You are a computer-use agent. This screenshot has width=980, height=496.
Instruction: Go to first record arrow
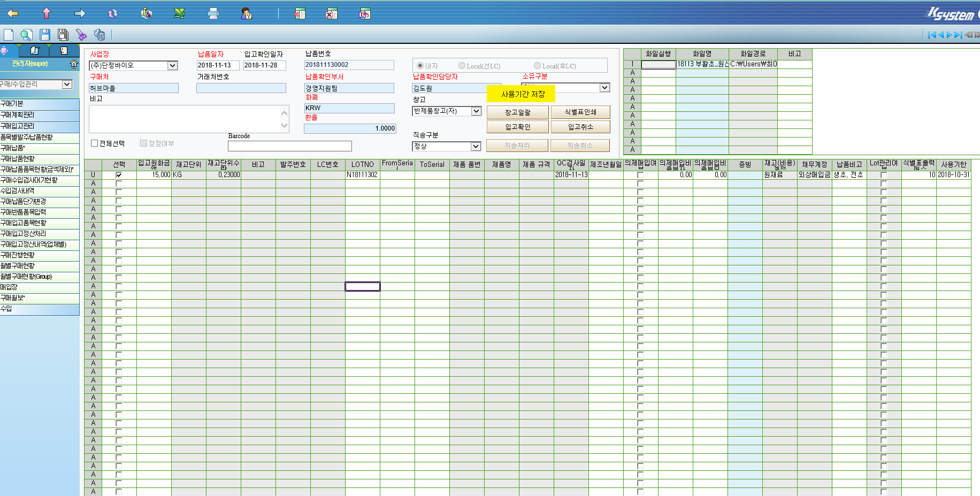[x=932, y=35]
